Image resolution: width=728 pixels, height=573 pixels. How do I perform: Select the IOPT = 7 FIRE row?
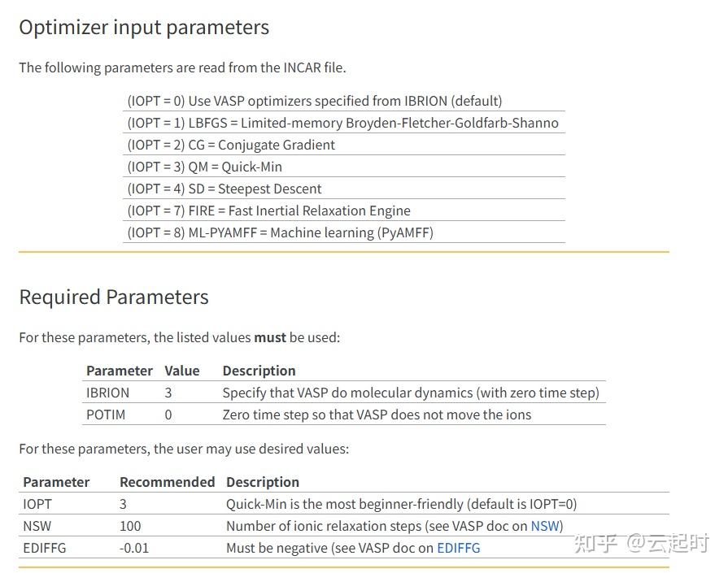click(x=268, y=211)
